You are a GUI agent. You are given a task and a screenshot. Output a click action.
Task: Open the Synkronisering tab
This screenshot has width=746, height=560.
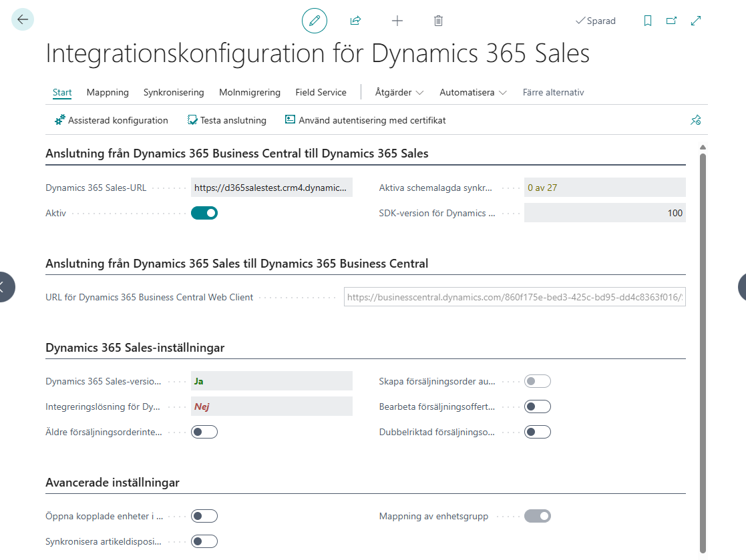point(174,93)
